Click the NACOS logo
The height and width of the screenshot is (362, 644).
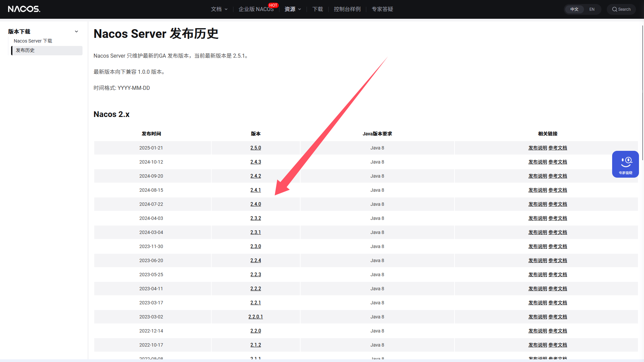point(24,9)
